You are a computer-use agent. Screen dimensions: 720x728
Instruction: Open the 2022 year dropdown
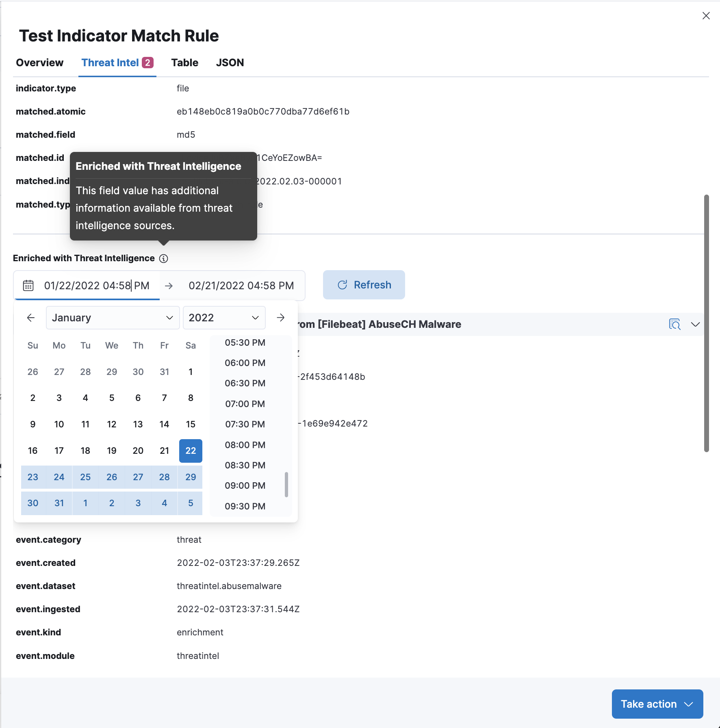pos(224,318)
